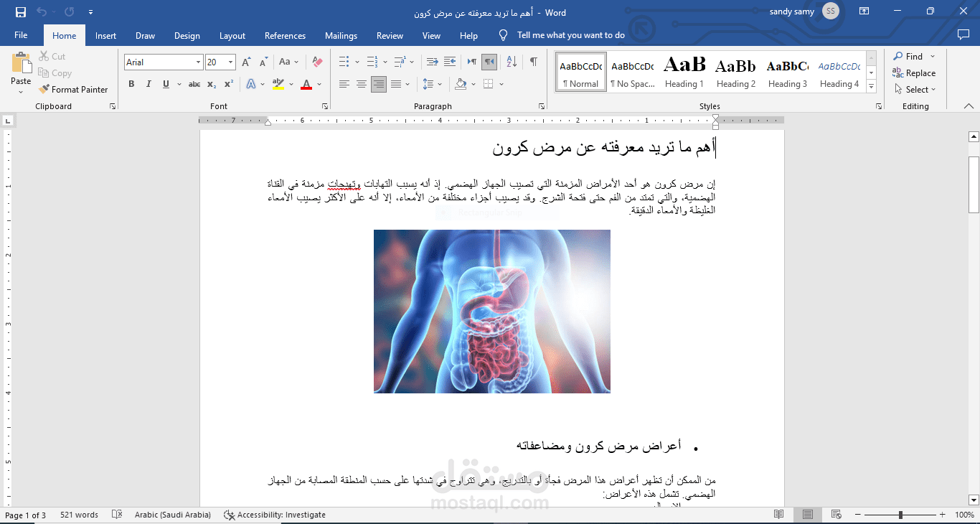980x524 pixels.
Task: Apply the Heading 3 style
Action: pyautogui.click(x=788, y=72)
